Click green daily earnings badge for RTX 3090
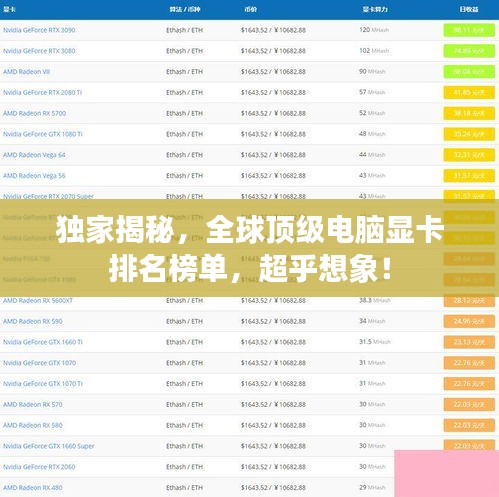This screenshot has width=499, height=497. (469, 30)
